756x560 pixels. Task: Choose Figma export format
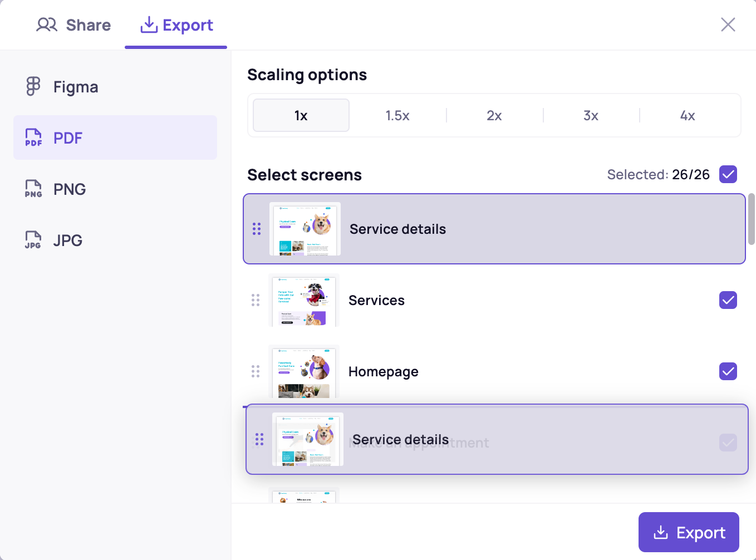coord(115,87)
